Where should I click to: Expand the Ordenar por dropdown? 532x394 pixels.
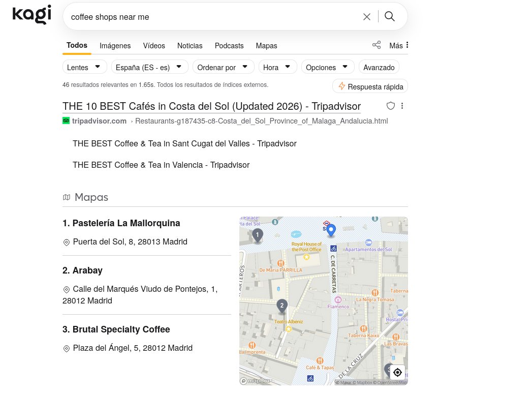(x=223, y=67)
